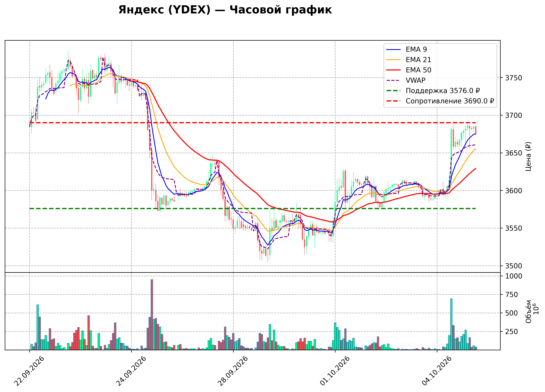Viewport: 545px width, 392px height.
Task: Click the 01.10.2026 date label
Action: (335, 371)
